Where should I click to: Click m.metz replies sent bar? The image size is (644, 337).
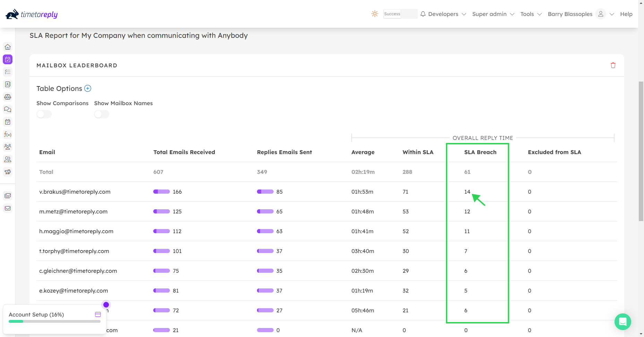pyautogui.click(x=265, y=211)
